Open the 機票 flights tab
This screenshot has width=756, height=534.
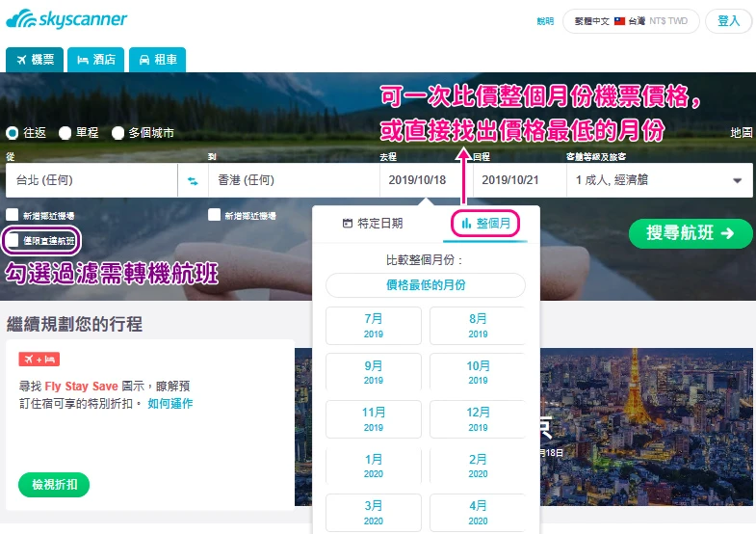(x=35, y=60)
